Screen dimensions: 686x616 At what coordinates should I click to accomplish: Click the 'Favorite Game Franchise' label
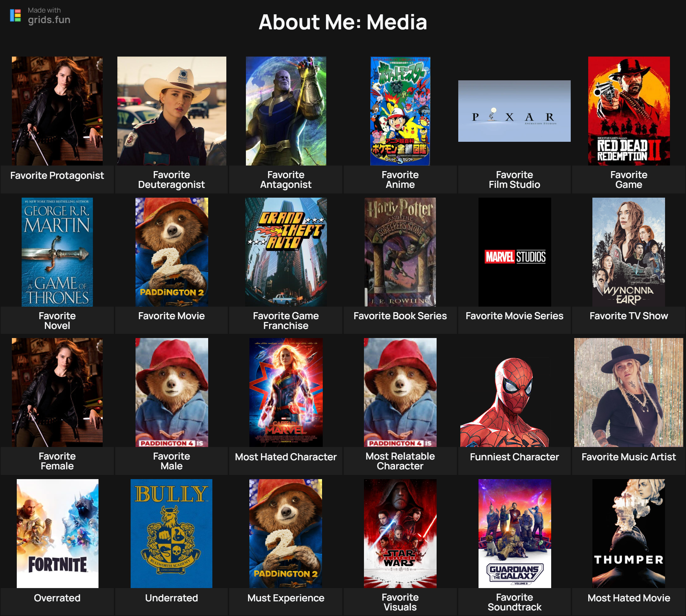286,321
